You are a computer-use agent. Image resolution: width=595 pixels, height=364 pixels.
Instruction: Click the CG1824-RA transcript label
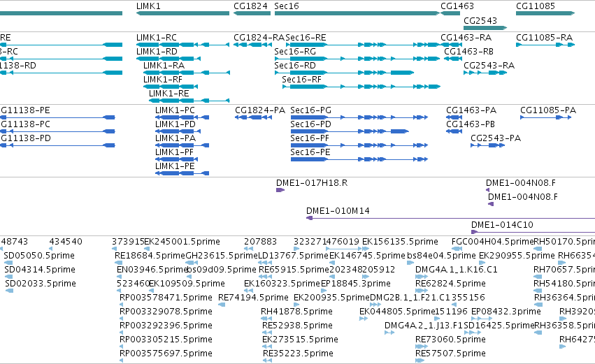(x=259, y=38)
